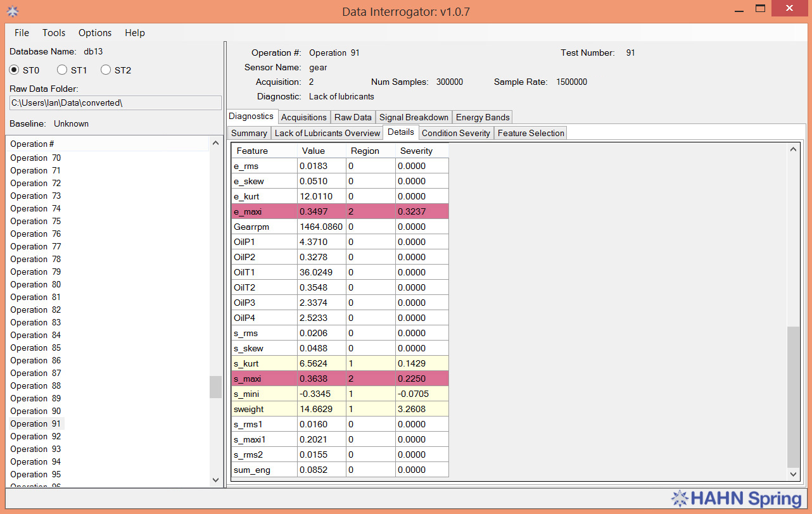Switch to the Signal Breakdown tab
812x514 pixels.
point(414,117)
